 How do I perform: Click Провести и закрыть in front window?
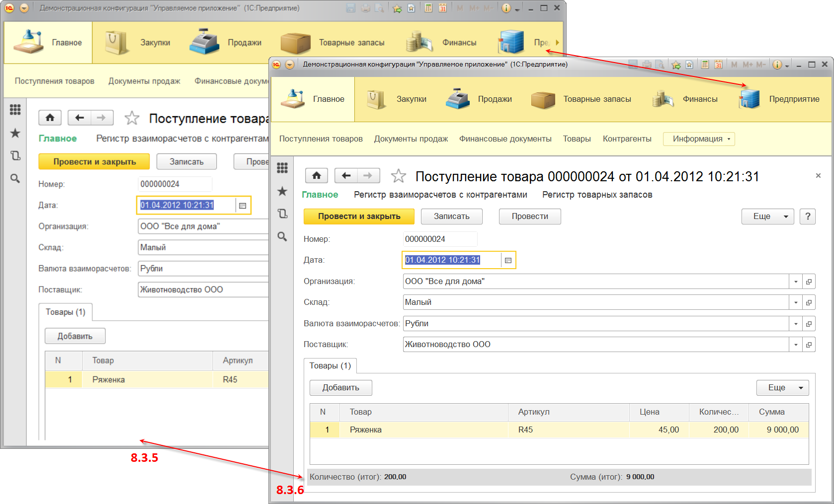(x=359, y=216)
